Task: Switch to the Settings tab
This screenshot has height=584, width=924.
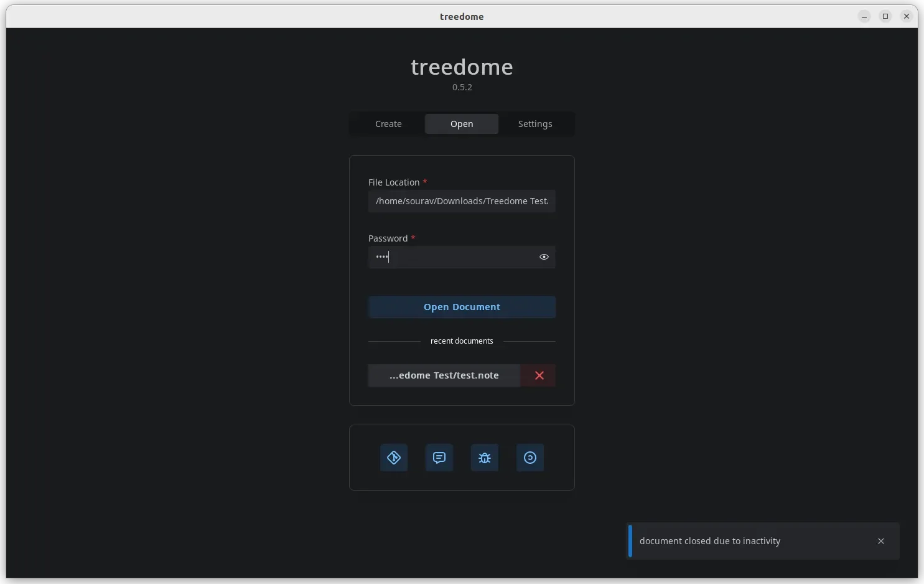Action: tap(535, 124)
